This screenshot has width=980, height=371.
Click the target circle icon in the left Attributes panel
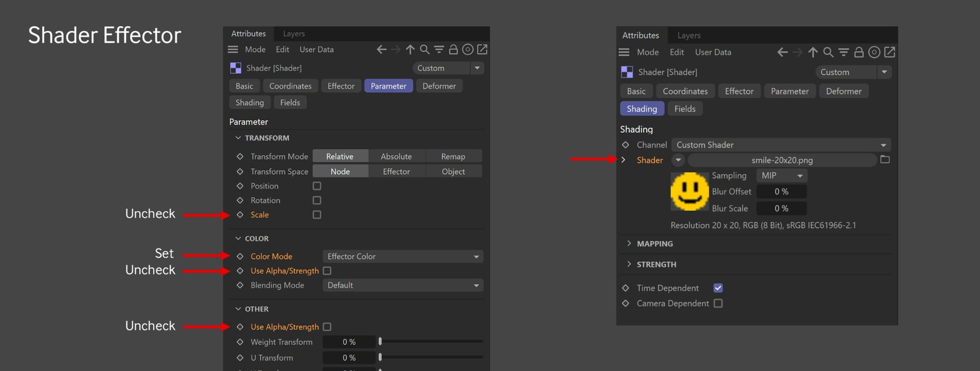point(468,49)
